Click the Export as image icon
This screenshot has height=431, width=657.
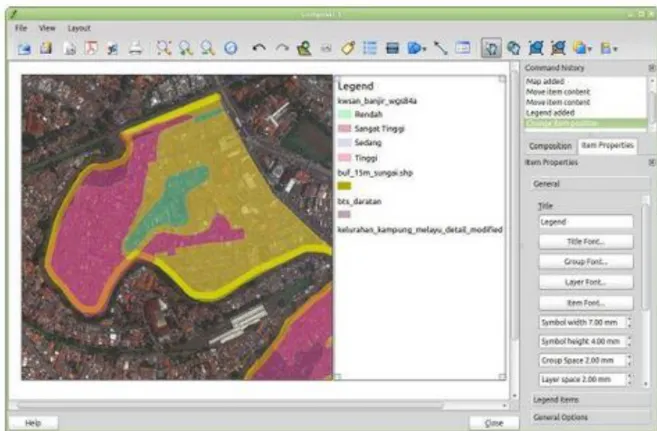click(69, 48)
